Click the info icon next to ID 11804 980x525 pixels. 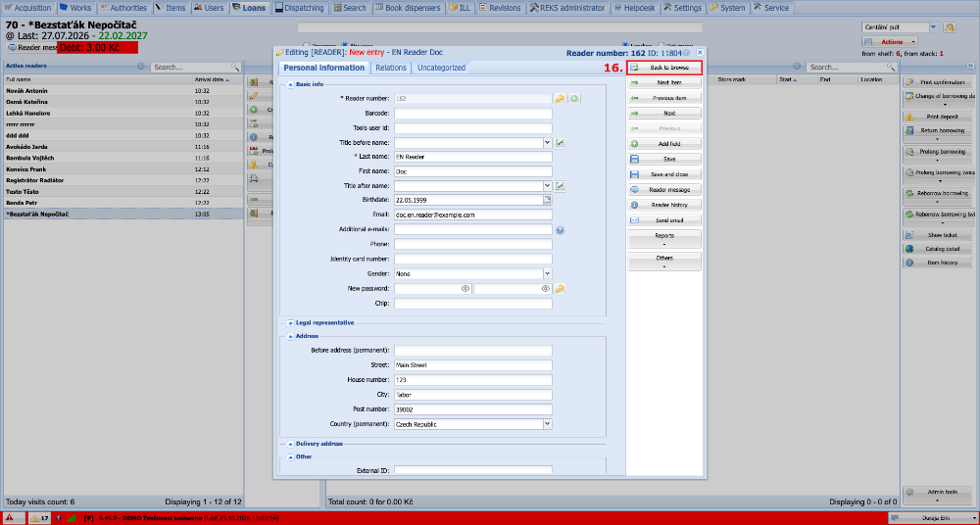pos(688,53)
